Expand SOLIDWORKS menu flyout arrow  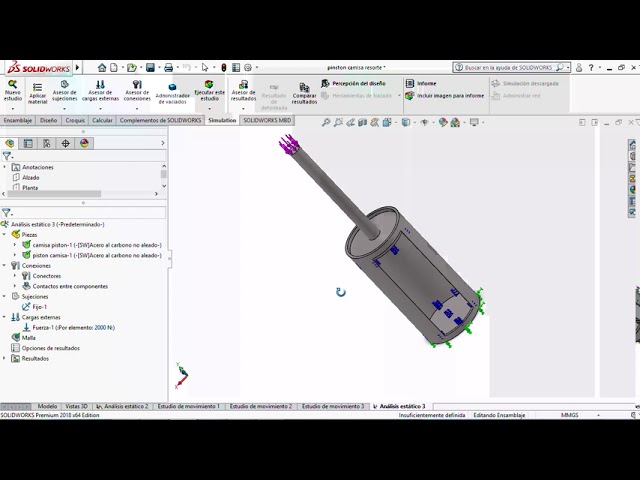click(x=77, y=67)
